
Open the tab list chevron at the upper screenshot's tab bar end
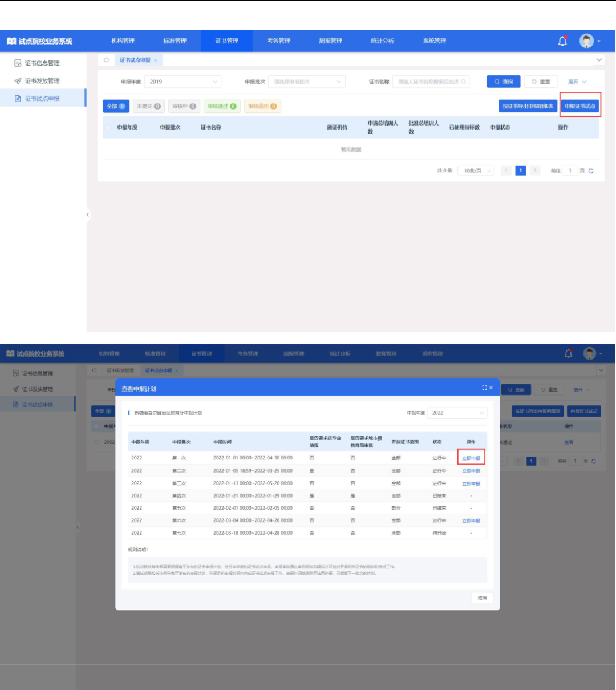tap(599, 59)
